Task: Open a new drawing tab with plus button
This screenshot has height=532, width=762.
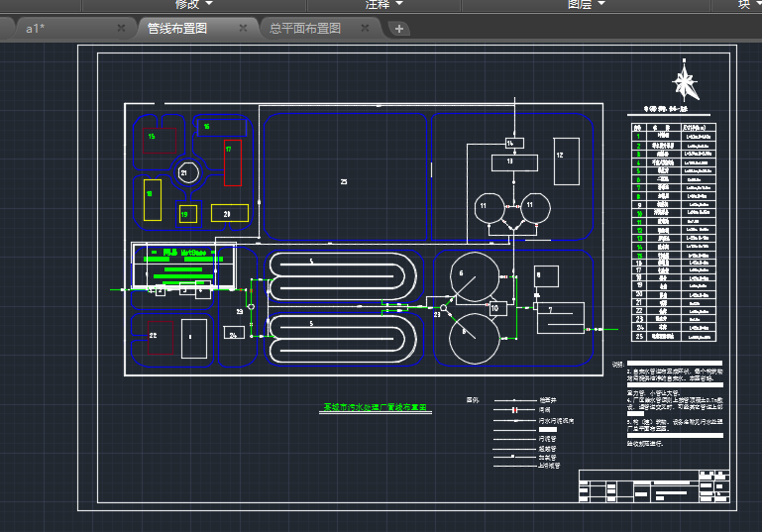Action: (399, 29)
